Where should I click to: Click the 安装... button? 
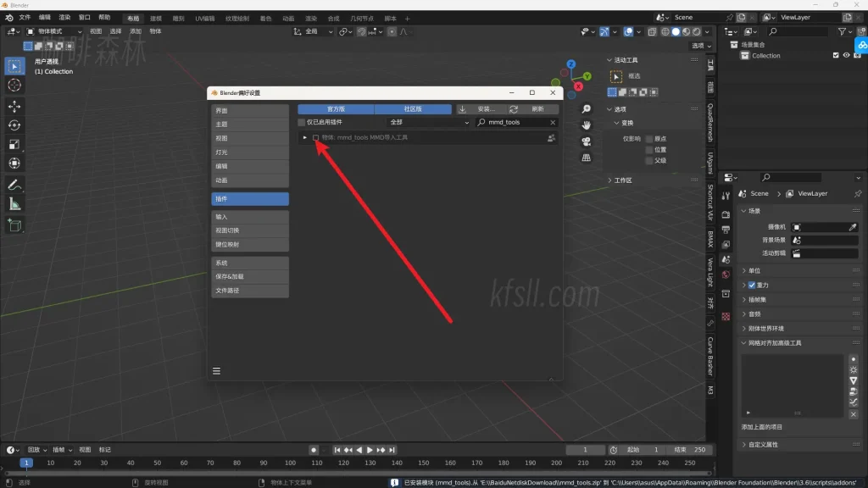[480, 108]
